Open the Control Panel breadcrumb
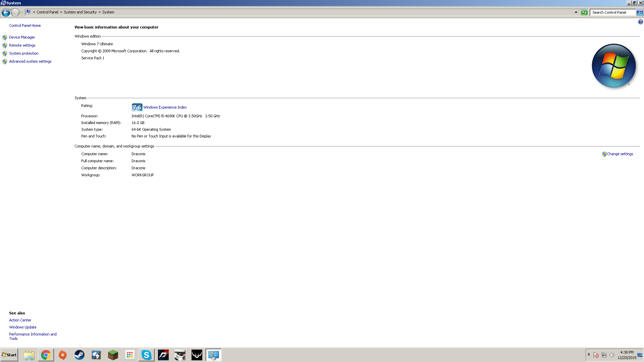644x362 pixels. pyautogui.click(x=47, y=12)
